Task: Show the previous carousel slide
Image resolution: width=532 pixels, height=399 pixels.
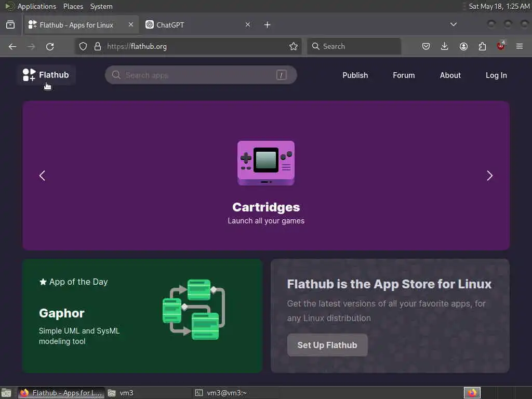Action: pyautogui.click(x=42, y=176)
